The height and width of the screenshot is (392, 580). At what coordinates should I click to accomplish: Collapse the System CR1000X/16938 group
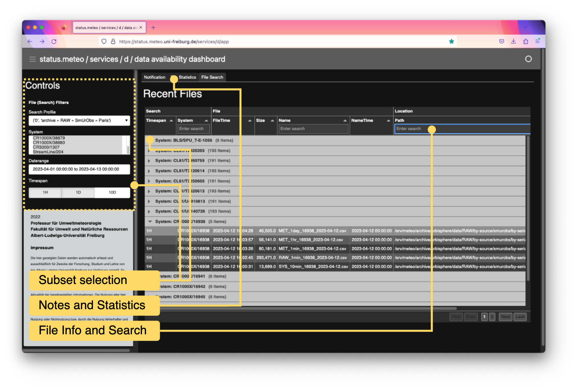150,222
